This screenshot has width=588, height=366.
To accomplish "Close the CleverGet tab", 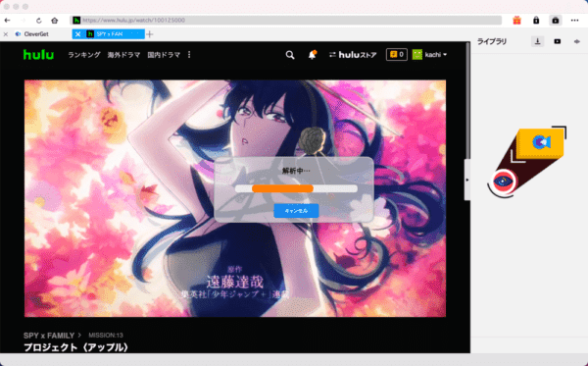I will click(6, 34).
